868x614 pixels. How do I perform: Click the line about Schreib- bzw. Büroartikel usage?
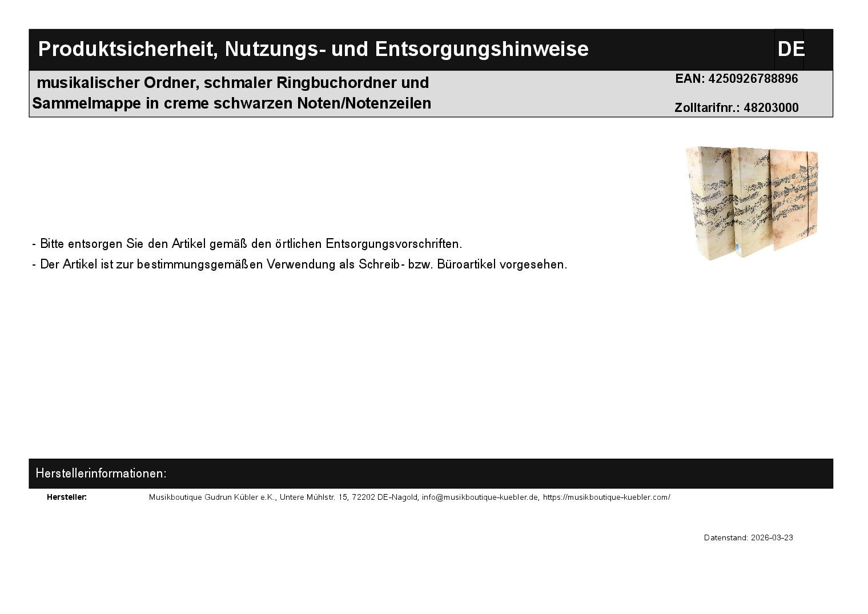point(300,264)
